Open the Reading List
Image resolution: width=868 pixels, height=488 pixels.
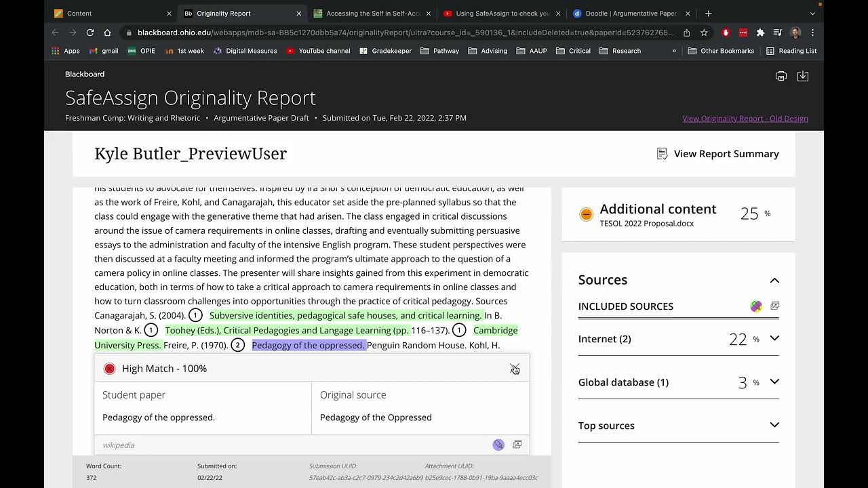coord(791,51)
